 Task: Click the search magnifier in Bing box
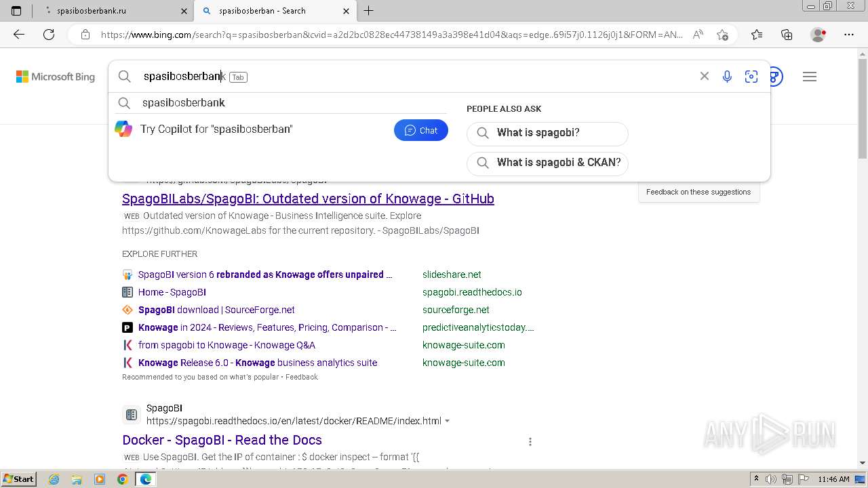(x=124, y=77)
